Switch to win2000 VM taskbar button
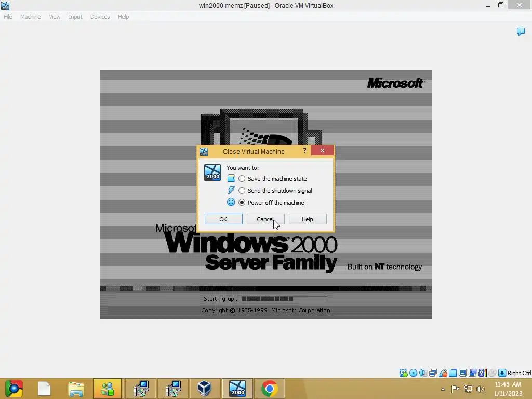This screenshot has width=532, height=399. pyautogui.click(x=237, y=389)
